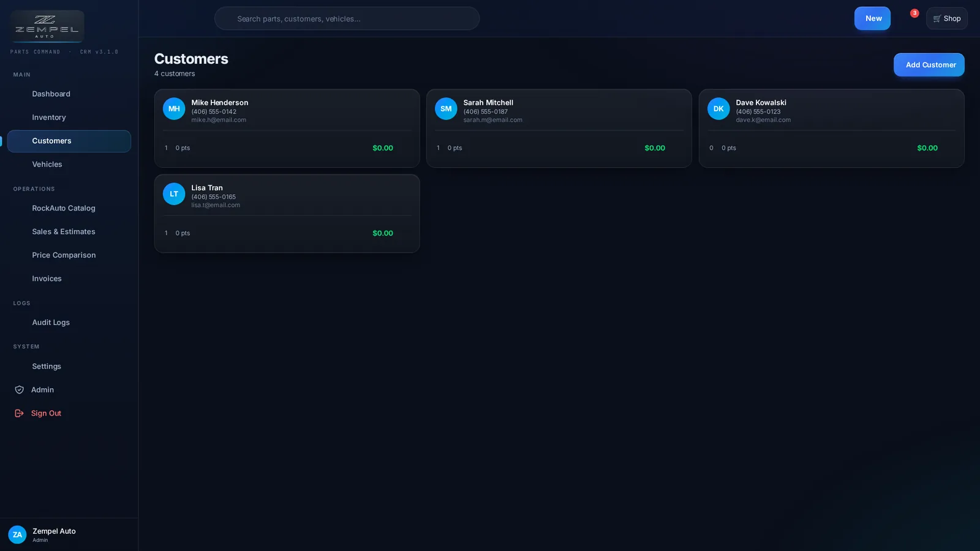Click the DK avatar on Dave Kowalski card
980x551 pixels.
click(718, 109)
